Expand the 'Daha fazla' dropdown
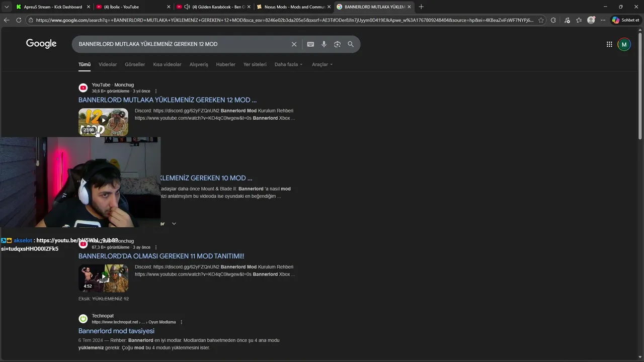The image size is (644, 362). click(289, 64)
